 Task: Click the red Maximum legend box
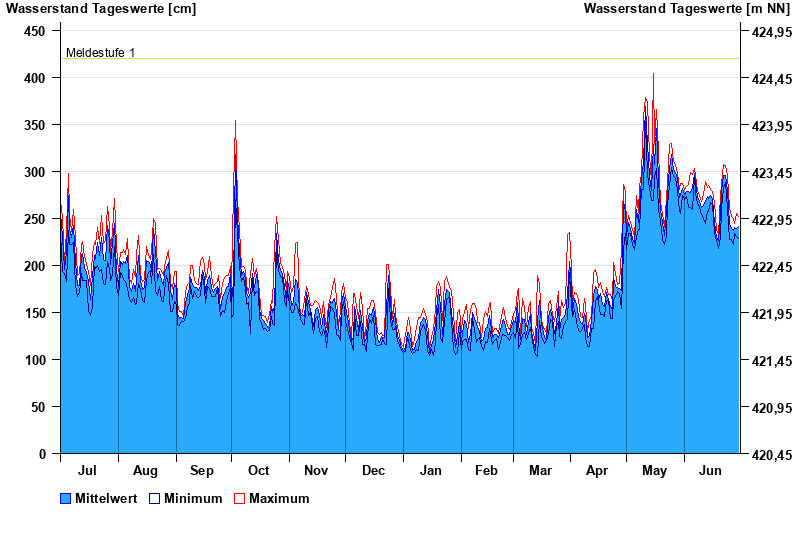point(239,498)
